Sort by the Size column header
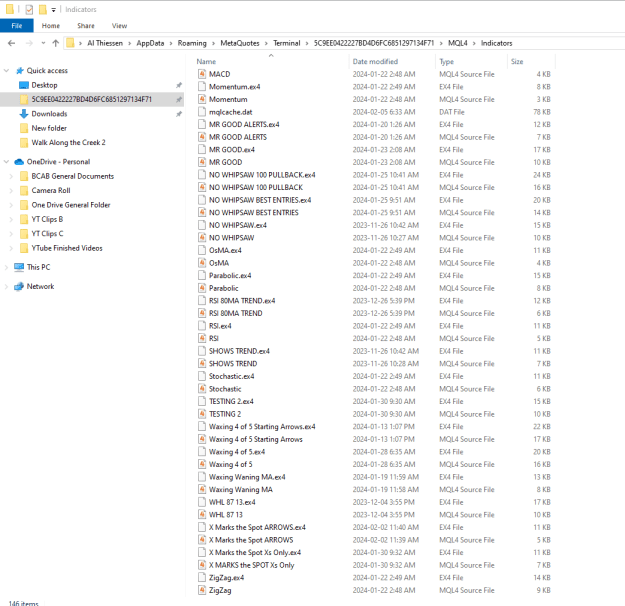625x606 pixels. pos(517,61)
